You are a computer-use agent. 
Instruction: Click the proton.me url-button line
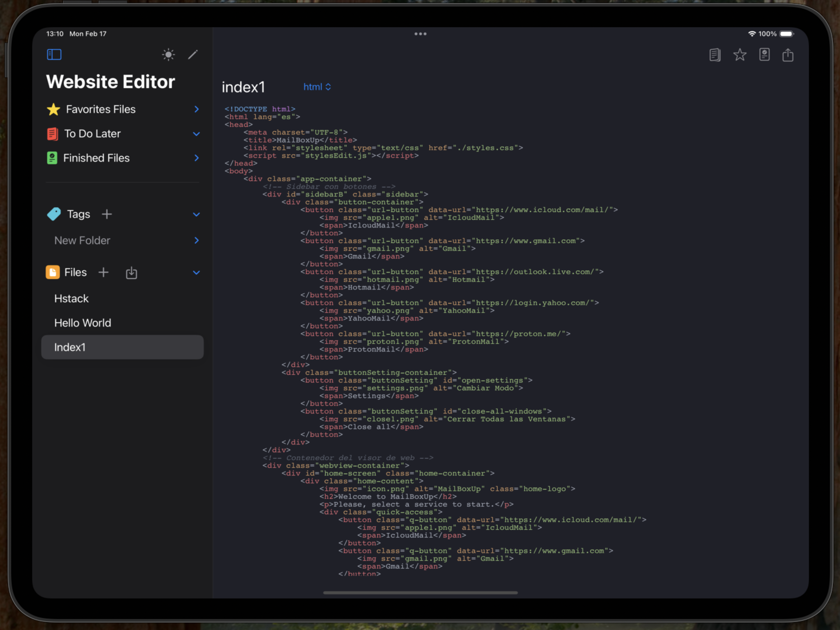436,334
